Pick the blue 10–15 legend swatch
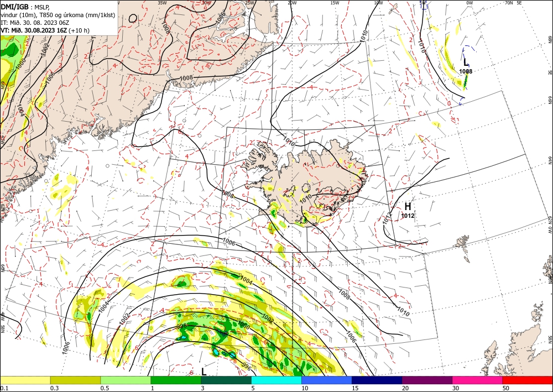The height and width of the screenshot is (392, 553). pos(327,380)
